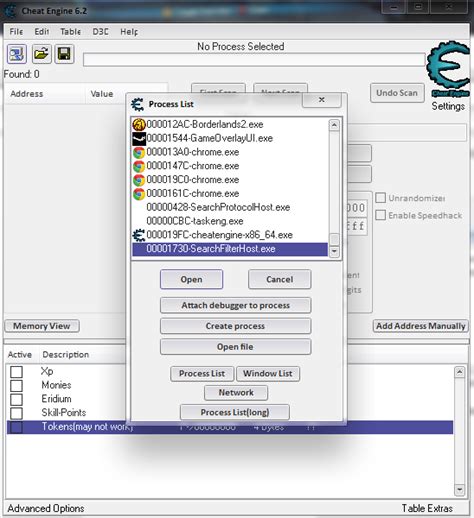Select chrome icon for process 0000161C
Viewport: 474px width, 518px height.
pos(139,194)
